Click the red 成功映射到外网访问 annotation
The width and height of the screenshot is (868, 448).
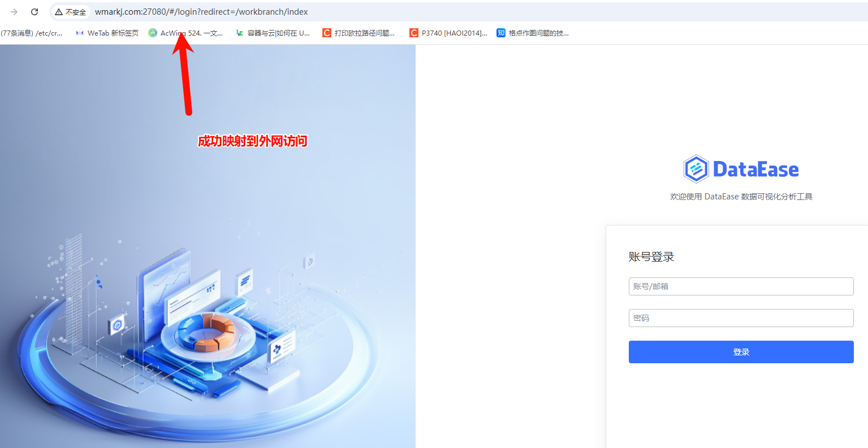coord(252,141)
